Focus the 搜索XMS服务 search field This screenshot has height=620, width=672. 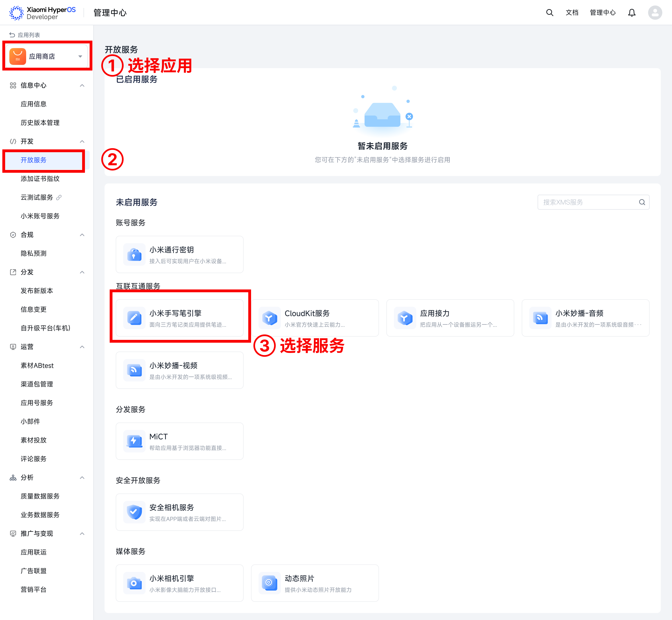(x=593, y=202)
